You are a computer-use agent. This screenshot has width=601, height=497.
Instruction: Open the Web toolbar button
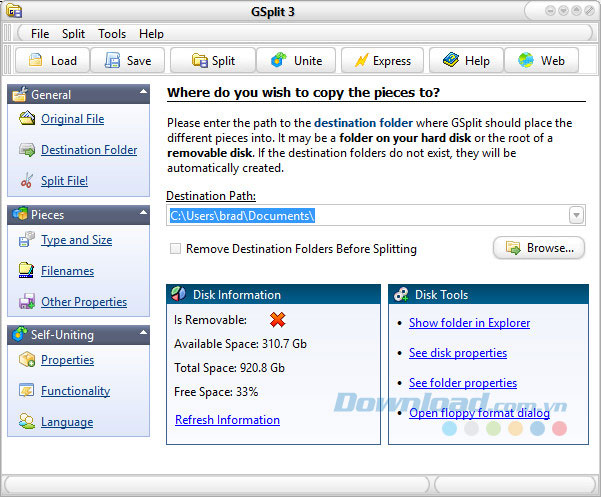pos(541,61)
